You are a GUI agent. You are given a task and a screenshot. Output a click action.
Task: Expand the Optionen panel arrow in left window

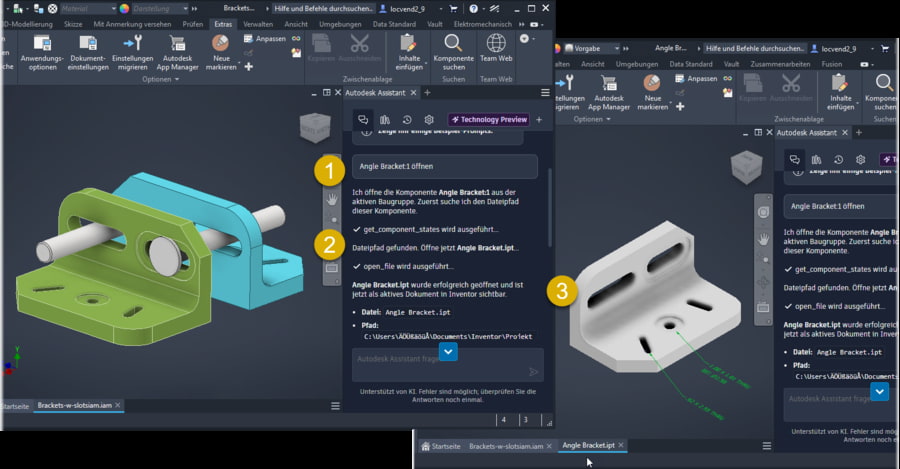pos(177,79)
